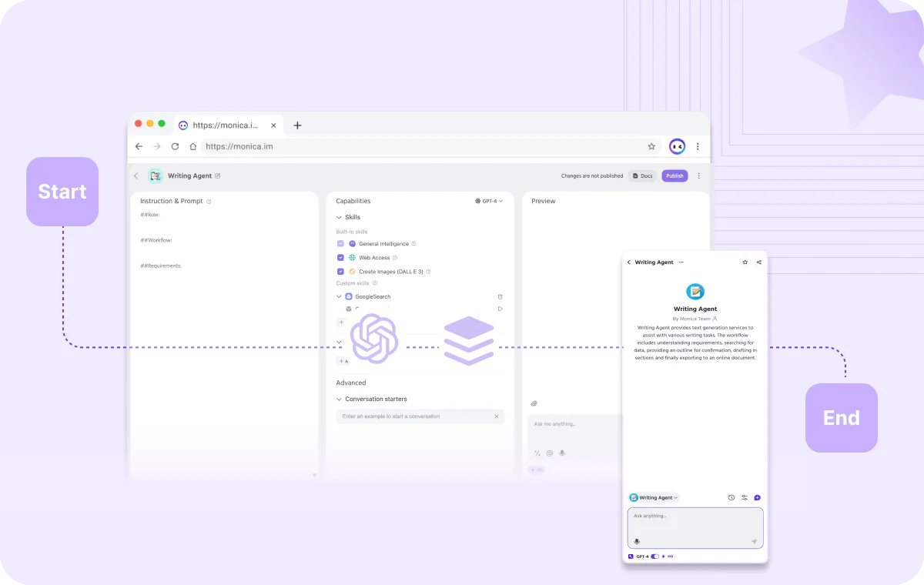Share the Writing Agent via share icon

(758, 262)
